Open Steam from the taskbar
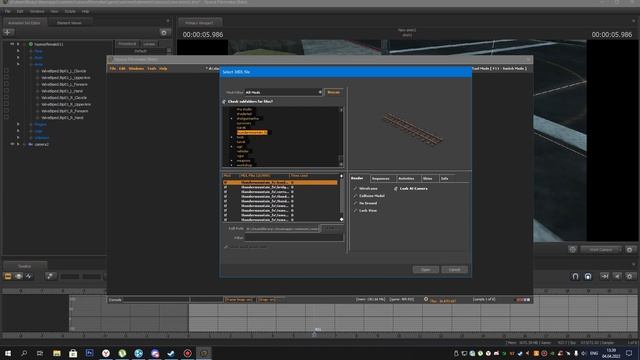This screenshot has width=640, height=360. (x=171, y=353)
